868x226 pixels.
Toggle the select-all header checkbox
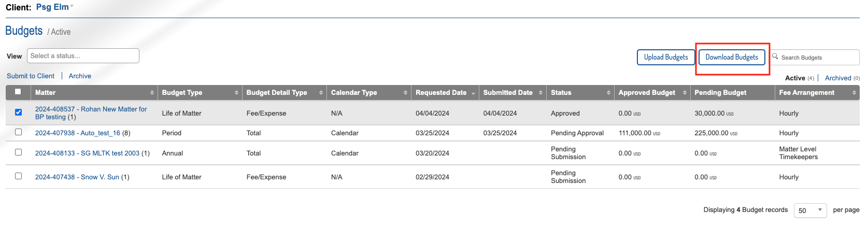click(x=18, y=92)
